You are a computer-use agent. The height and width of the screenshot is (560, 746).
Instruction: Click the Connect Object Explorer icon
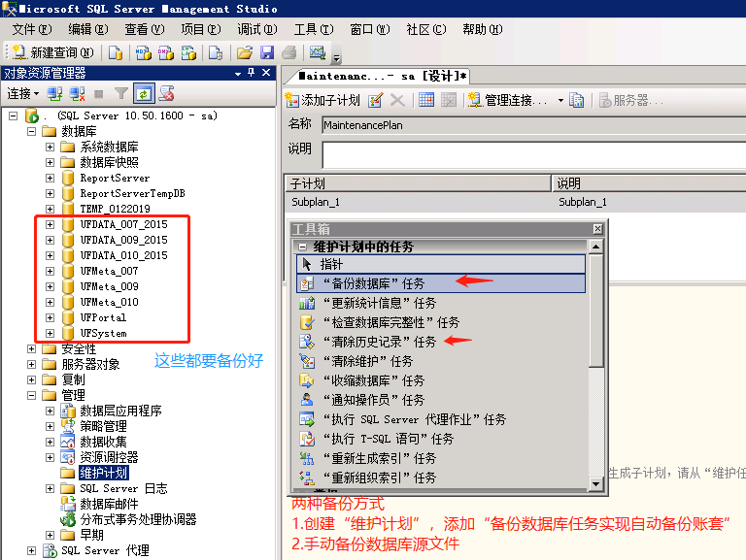pyautogui.click(x=54, y=93)
